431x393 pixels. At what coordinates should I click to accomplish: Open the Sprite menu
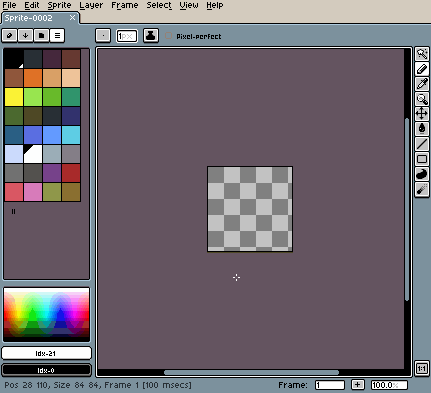[x=59, y=5]
